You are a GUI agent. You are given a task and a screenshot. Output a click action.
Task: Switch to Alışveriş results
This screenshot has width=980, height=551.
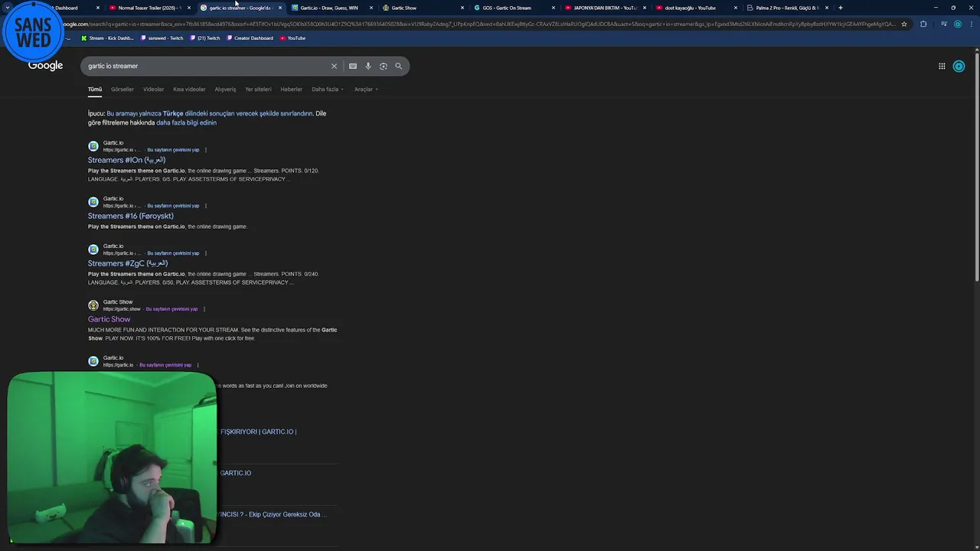(x=225, y=90)
